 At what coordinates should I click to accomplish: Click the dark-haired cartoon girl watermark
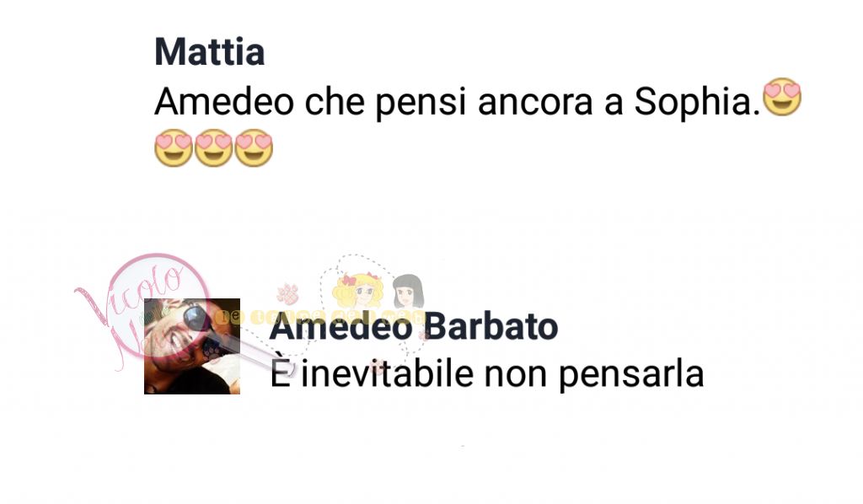pos(408,292)
